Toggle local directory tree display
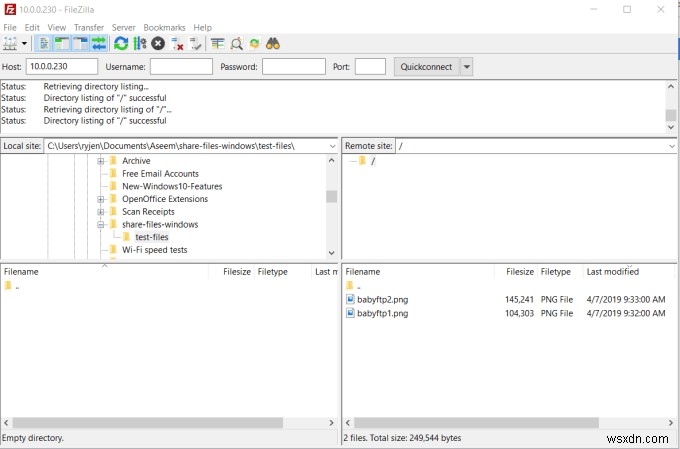Screen dimensions: 680x449 point(62,44)
